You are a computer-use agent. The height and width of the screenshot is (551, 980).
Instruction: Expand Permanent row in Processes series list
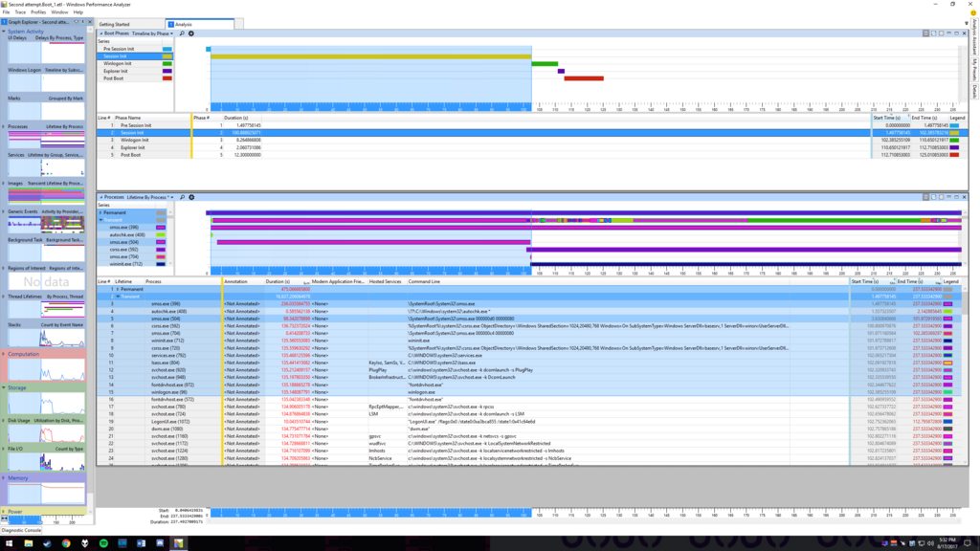100,212
